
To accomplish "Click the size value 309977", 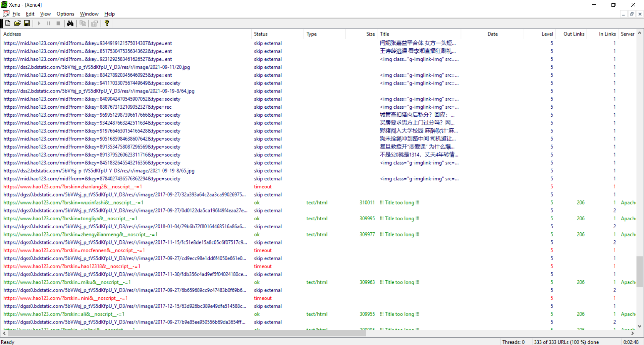I will click(x=367, y=234).
